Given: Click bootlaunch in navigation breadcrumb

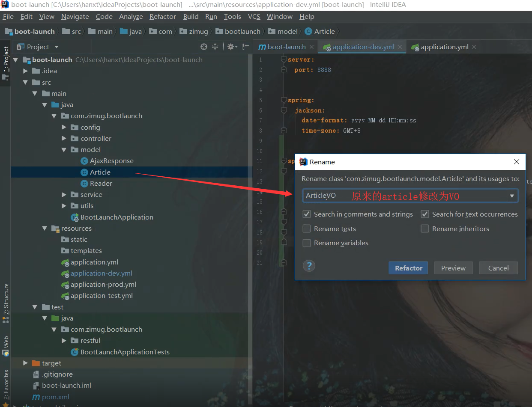Looking at the screenshot, I should click(242, 31).
